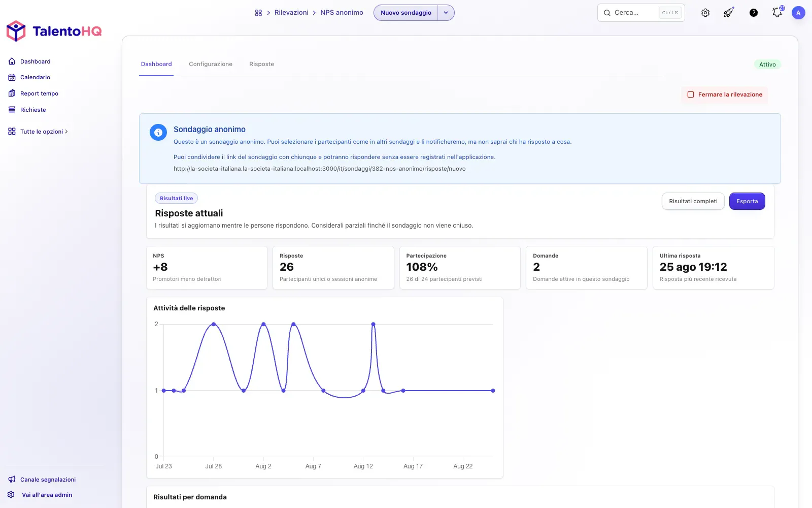Switch to the Risposte tab
812x508 pixels.
[262, 64]
